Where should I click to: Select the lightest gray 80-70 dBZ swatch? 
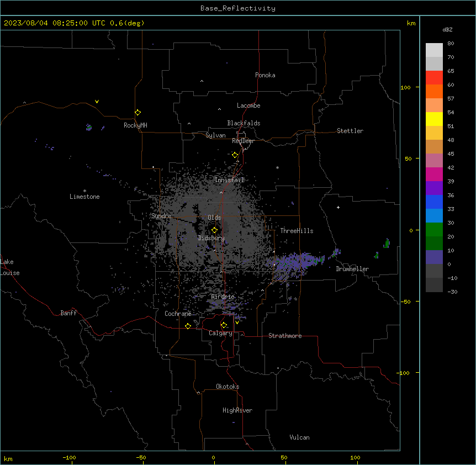point(434,50)
